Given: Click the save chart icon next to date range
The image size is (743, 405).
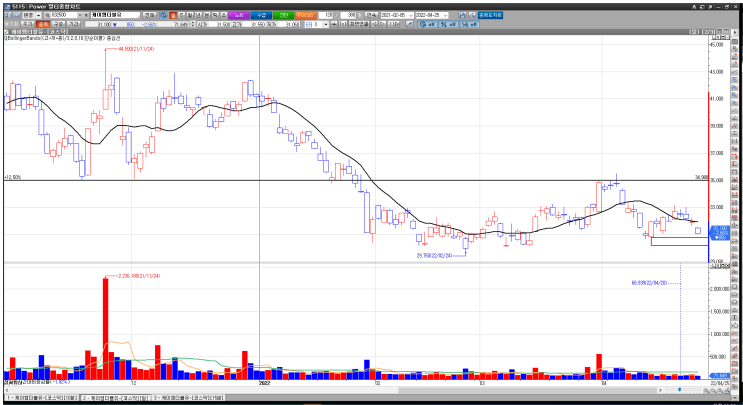Looking at the screenshot, I should [462, 15].
